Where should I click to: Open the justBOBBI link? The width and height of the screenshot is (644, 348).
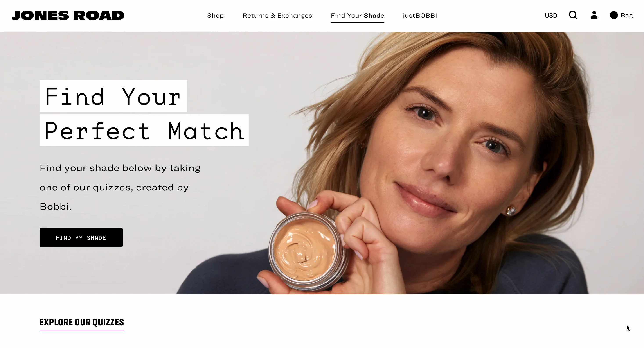pos(420,16)
